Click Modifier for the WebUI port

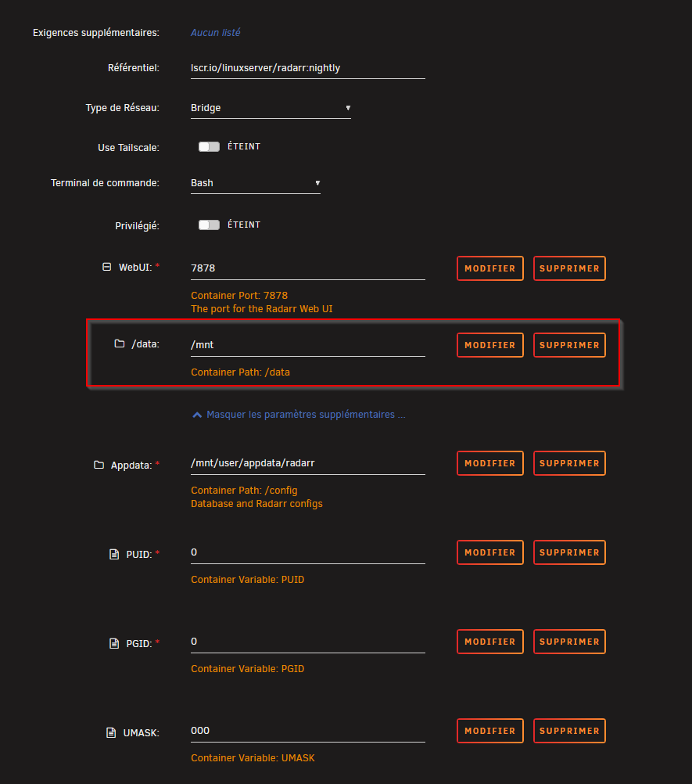[490, 268]
